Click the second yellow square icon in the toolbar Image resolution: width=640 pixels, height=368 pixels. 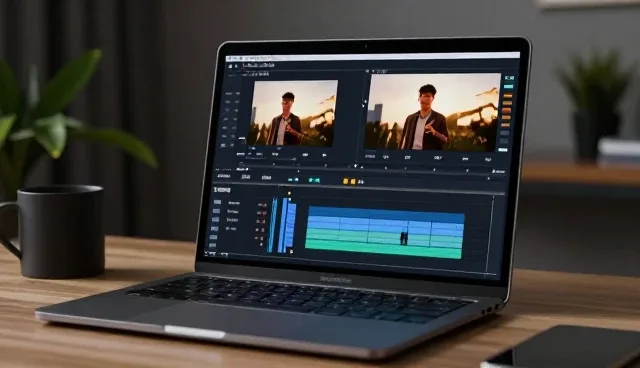coord(353,182)
